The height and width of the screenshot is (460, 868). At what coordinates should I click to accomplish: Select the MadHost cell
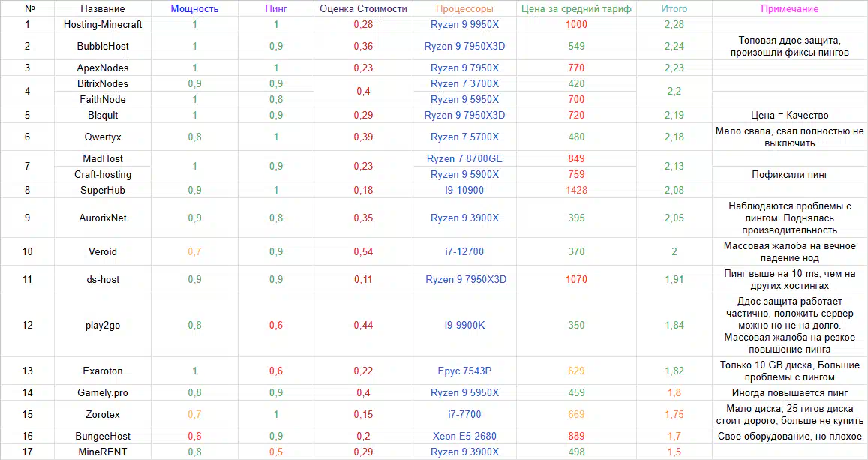[x=103, y=158]
